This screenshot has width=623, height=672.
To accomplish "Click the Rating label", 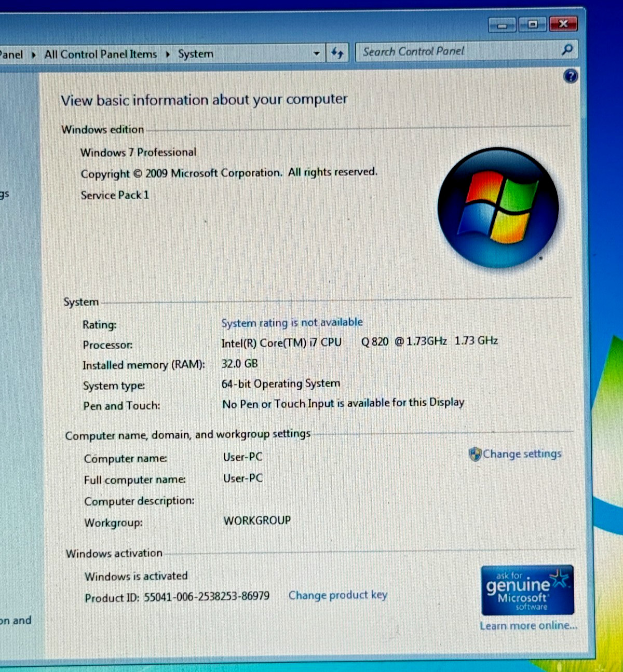I will 99,325.
